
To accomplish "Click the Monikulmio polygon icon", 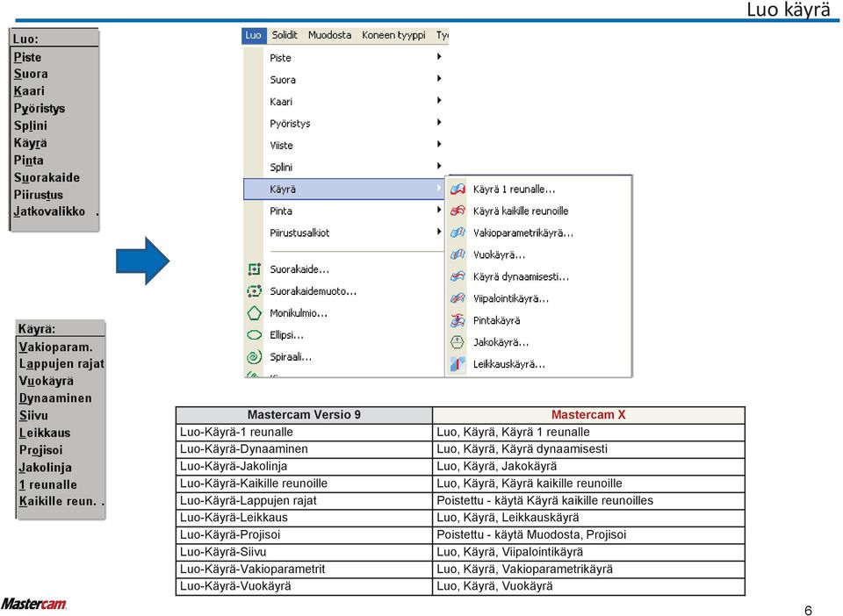I will [x=254, y=313].
